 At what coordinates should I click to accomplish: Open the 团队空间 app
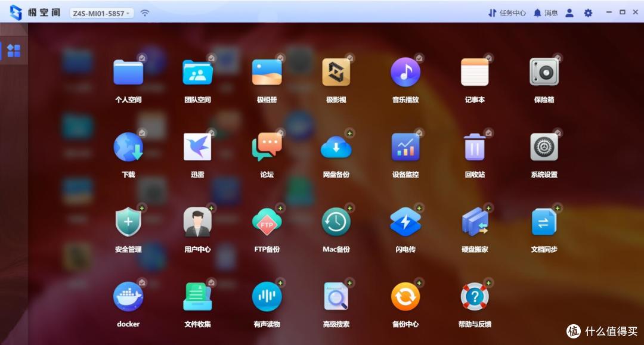[197, 73]
